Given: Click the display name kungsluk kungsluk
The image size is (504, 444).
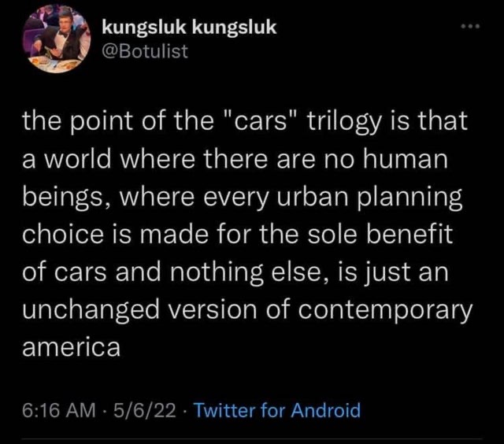Looking at the screenshot, I should click(x=189, y=28).
